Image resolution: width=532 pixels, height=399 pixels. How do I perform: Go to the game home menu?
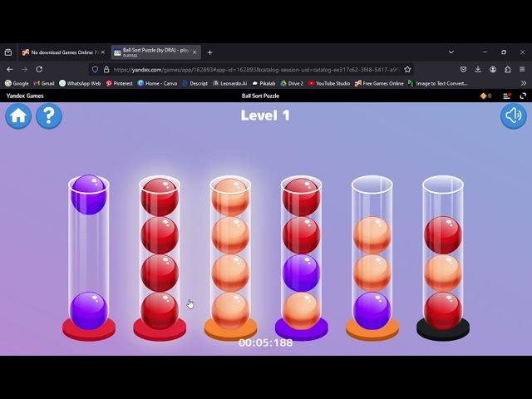(18, 116)
